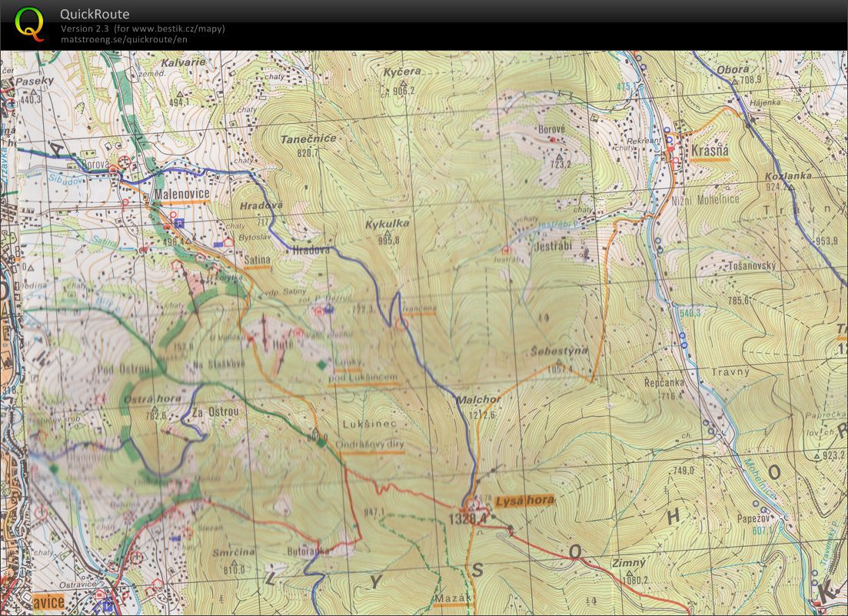The width and height of the screenshot is (848, 616).
Task: Click the Za Ostrou label
Action: click(x=215, y=411)
